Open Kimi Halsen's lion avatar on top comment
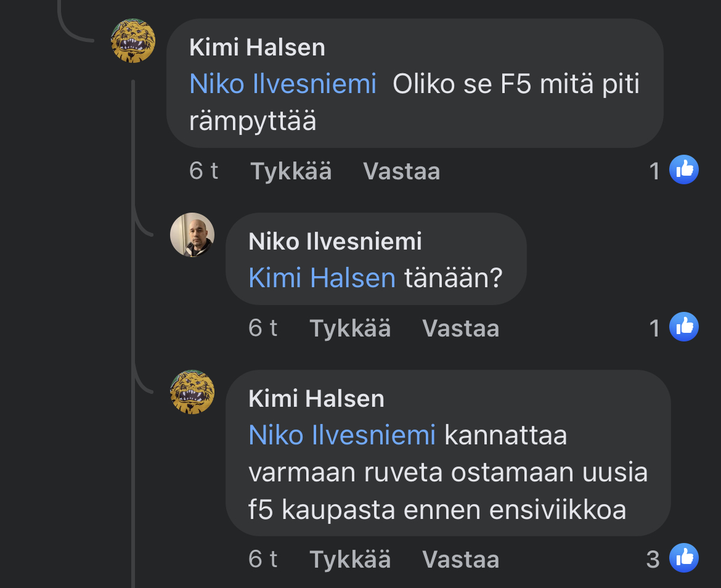The image size is (721, 588). tap(132, 41)
